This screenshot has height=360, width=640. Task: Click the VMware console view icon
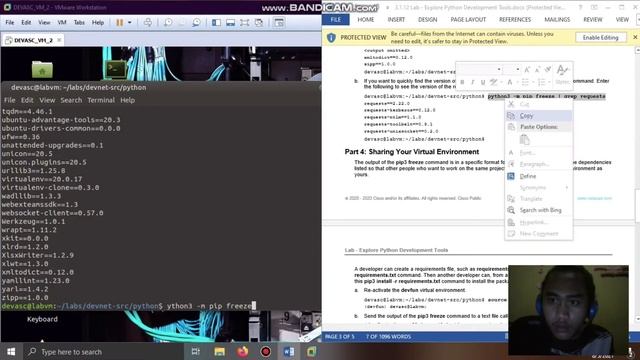tap(279, 23)
